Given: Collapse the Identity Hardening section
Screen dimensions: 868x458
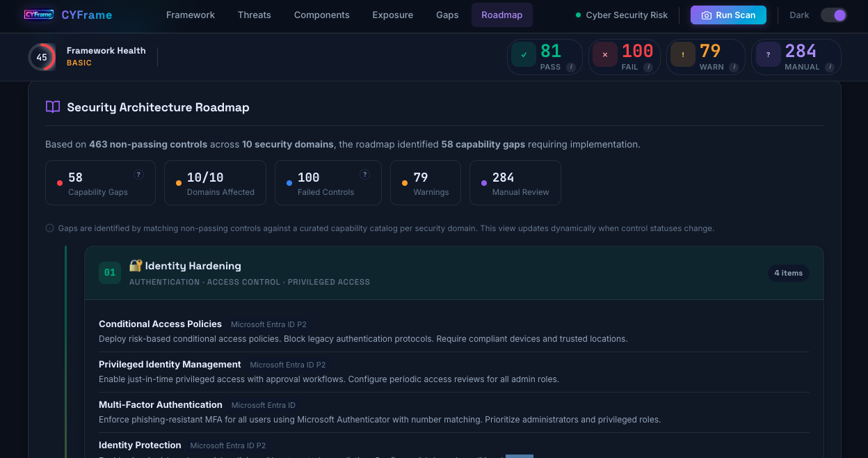Looking at the screenshot, I should [x=453, y=273].
